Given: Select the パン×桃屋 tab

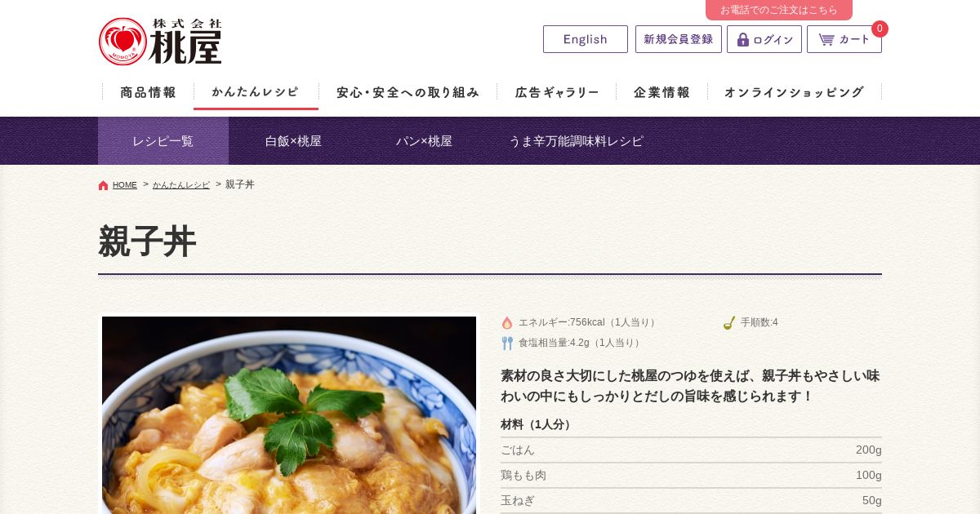Looking at the screenshot, I should [424, 141].
